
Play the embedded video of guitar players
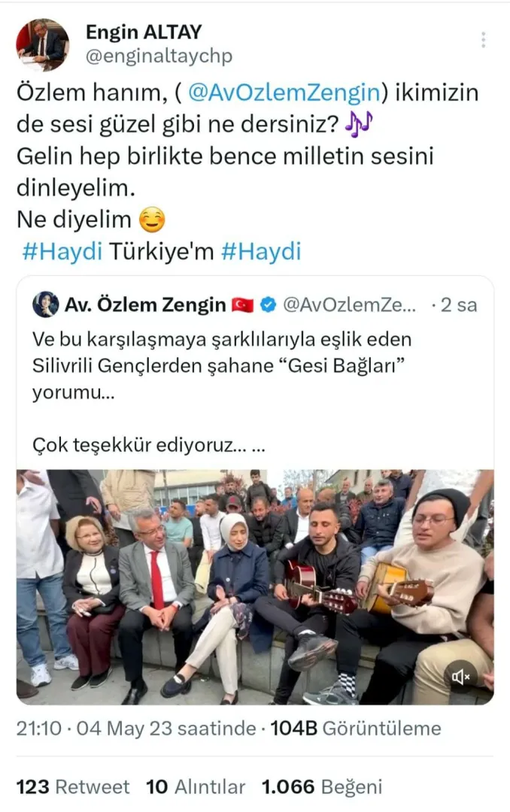pyautogui.click(x=255, y=587)
